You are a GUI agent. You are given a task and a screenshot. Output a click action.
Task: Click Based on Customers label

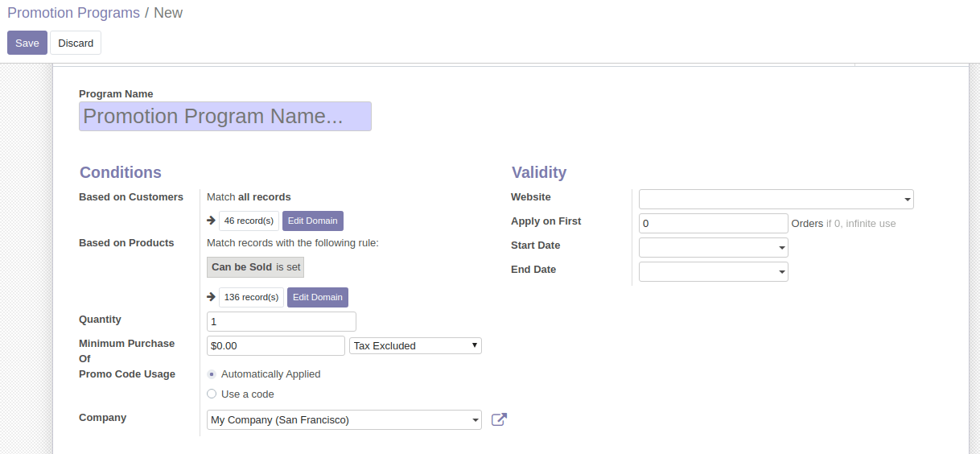(x=131, y=197)
